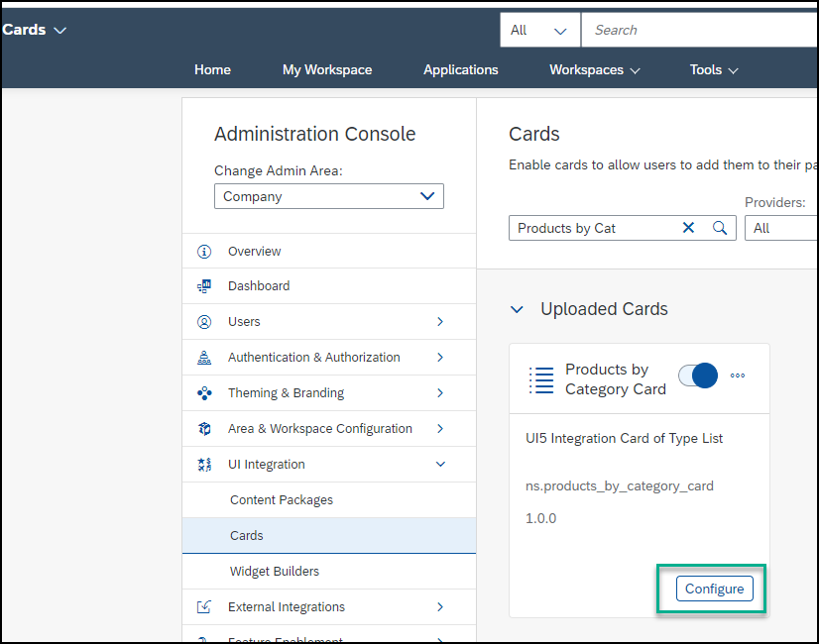Go to Home in the top navigation
The image size is (819, 644).
(x=212, y=70)
